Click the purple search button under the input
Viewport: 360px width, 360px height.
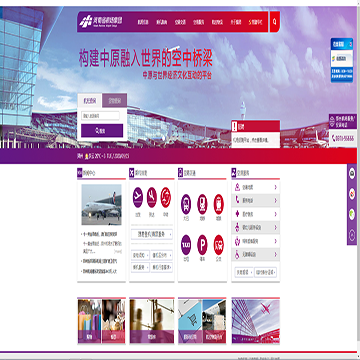pyautogui.click(x=102, y=131)
